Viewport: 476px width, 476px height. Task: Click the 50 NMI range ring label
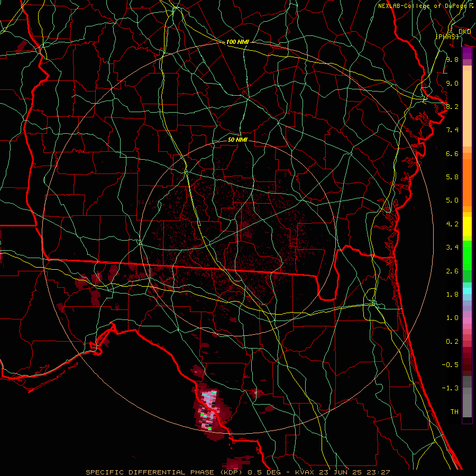237,140
